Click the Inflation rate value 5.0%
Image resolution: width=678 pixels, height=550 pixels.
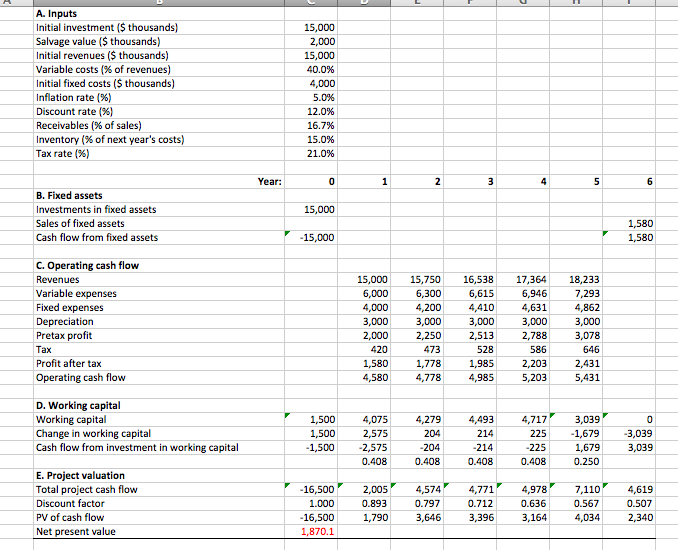[x=311, y=97]
